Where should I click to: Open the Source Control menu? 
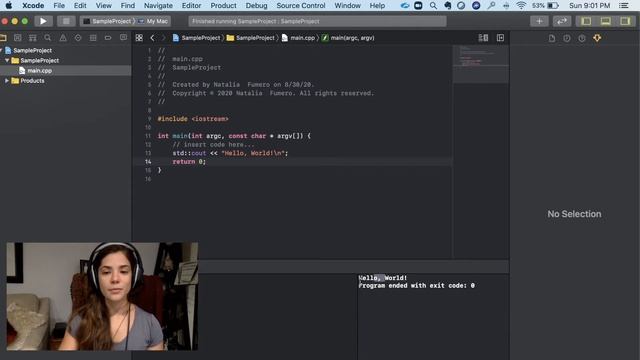point(301,6)
